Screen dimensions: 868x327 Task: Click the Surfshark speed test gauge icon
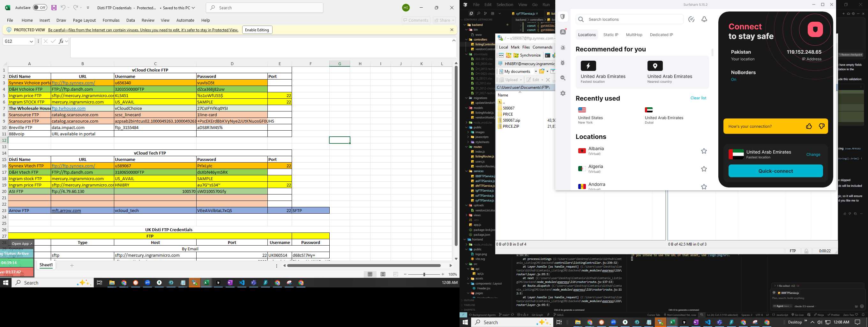692,19
